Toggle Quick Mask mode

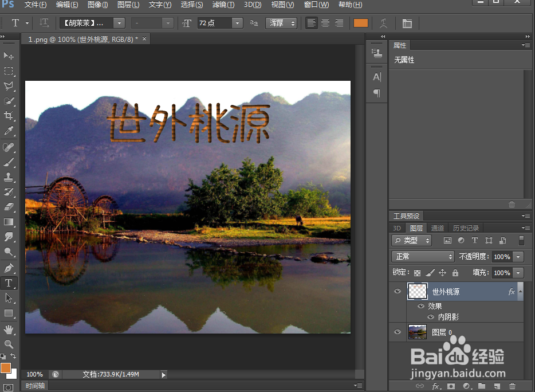(8, 387)
